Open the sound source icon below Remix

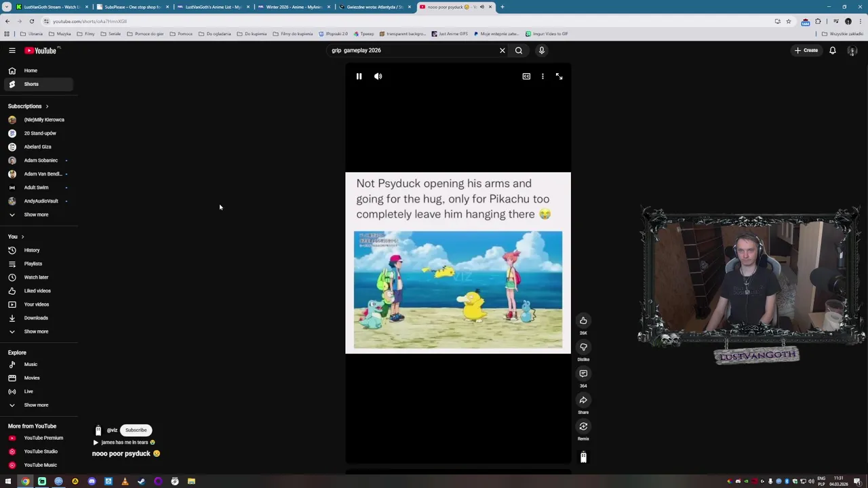click(583, 457)
